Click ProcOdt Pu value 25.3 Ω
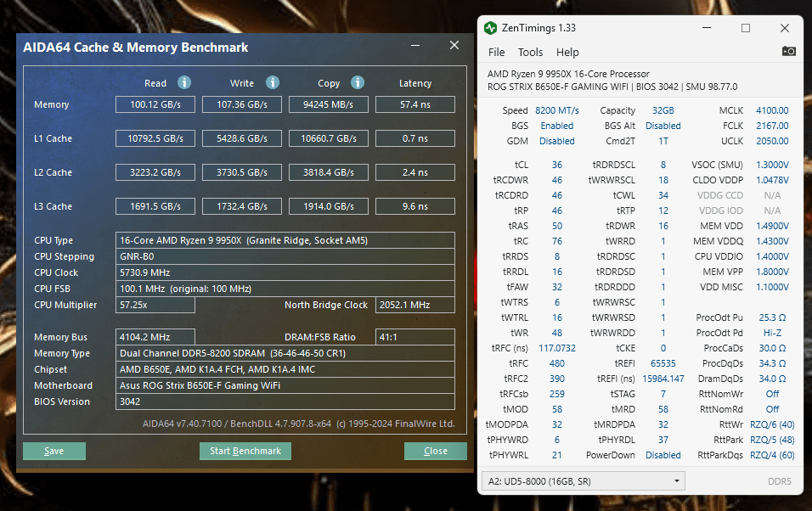Screen dimensions: 812x511 772,317
